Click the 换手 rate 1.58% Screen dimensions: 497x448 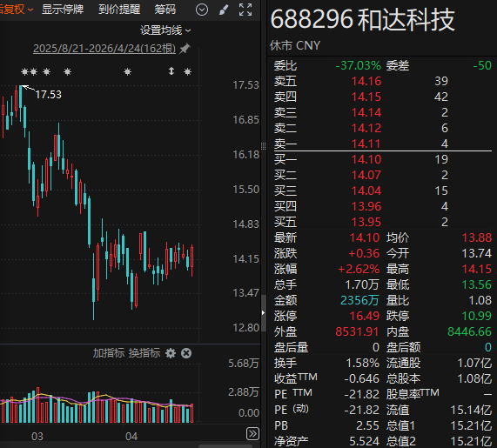click(x=363, y=363)
